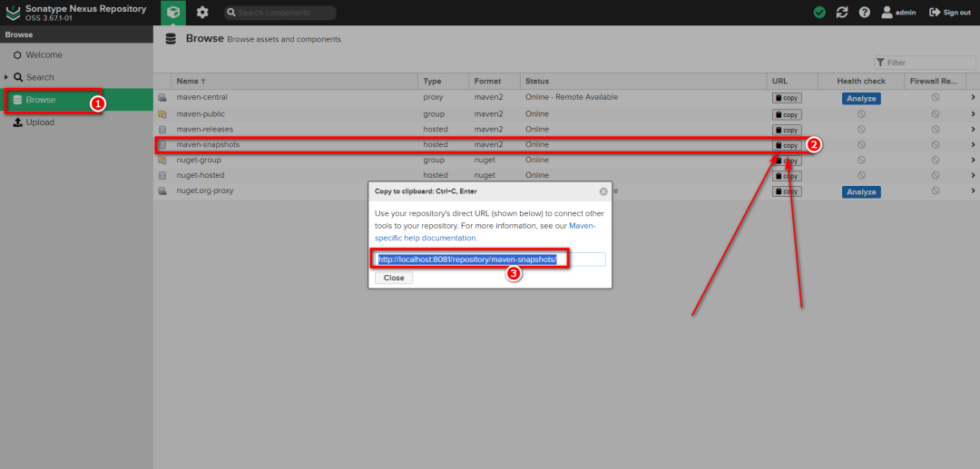Analyze health of maven-central
Screen dimensions: 980x469
click(861, 99)
